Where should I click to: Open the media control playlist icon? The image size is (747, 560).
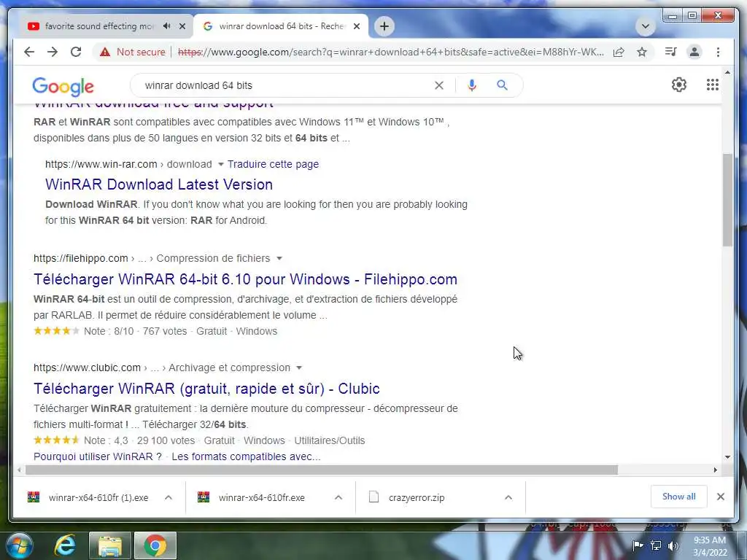[671, 52]
